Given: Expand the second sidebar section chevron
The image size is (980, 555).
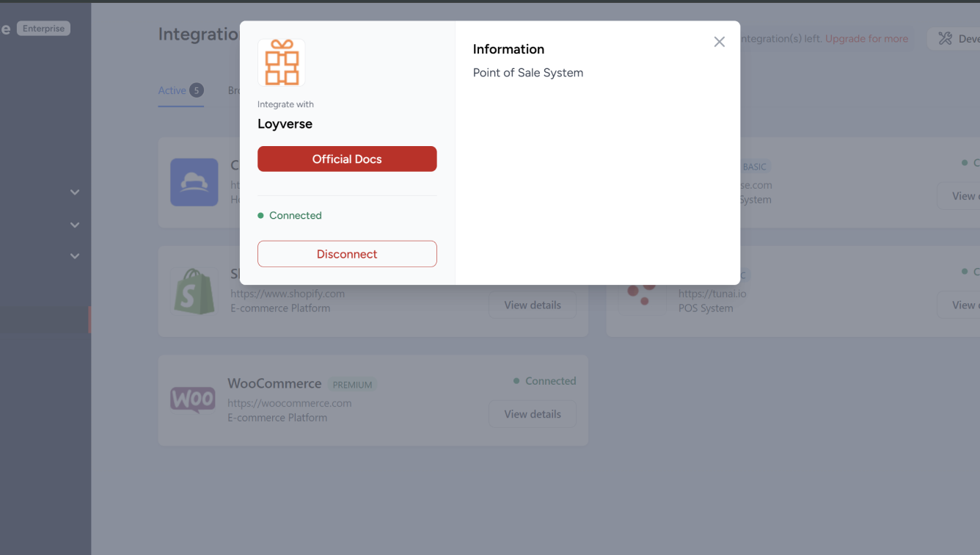Looking at the screenshot, I should click(74, 225).
